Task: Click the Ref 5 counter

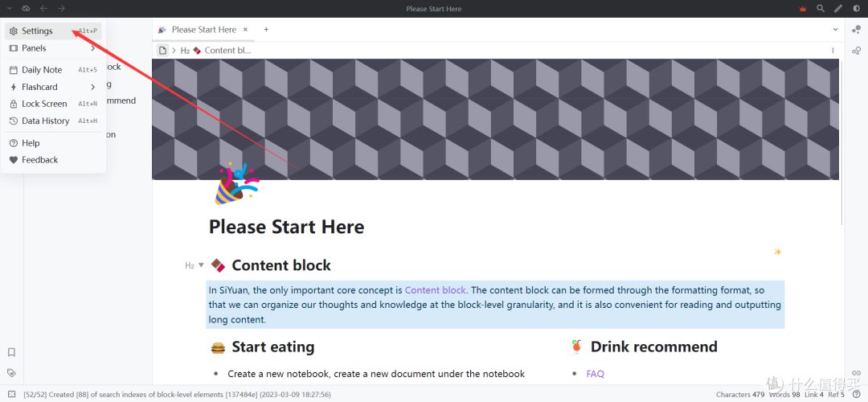Action: click(x=837, y=394)
